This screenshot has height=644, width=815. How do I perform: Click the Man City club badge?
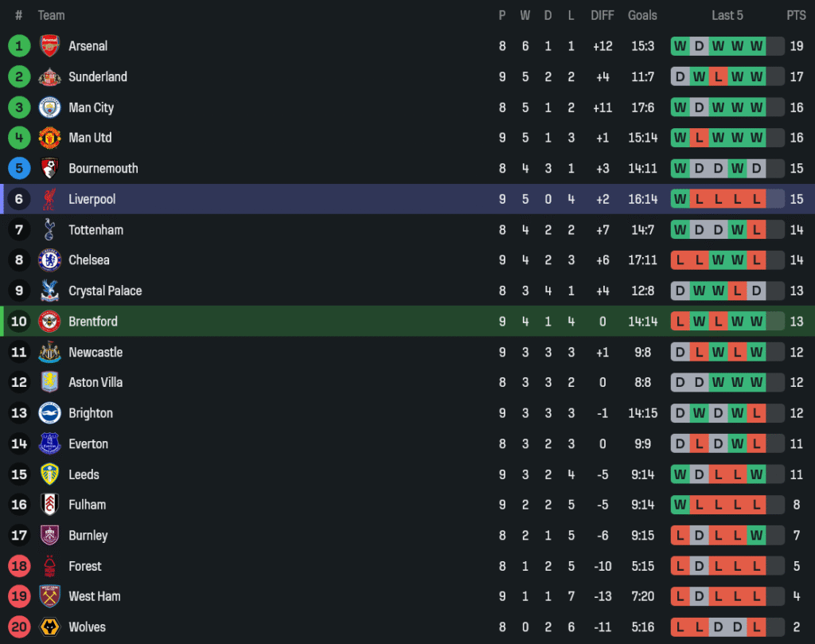click(x=50, y=107)
